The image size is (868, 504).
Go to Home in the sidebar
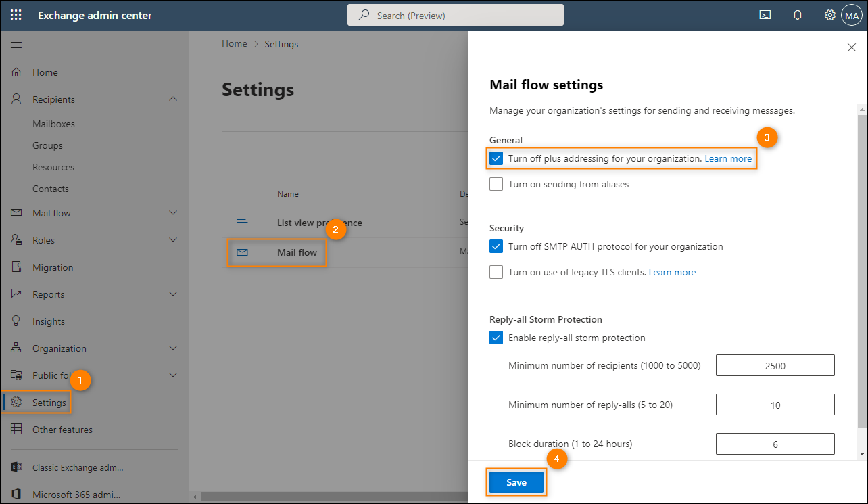(x=45, y=72)
